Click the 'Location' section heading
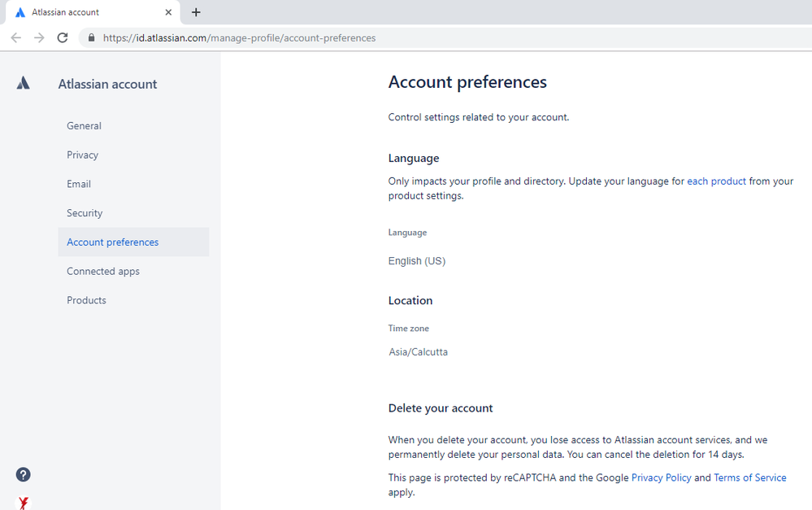The height and width of the screenshot is (510, 812). pos(410,301)
